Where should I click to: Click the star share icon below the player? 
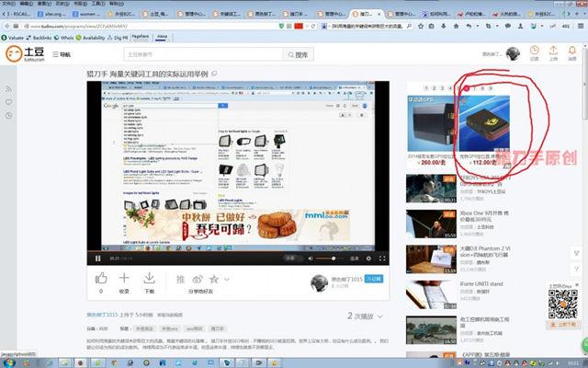(213, 279)
